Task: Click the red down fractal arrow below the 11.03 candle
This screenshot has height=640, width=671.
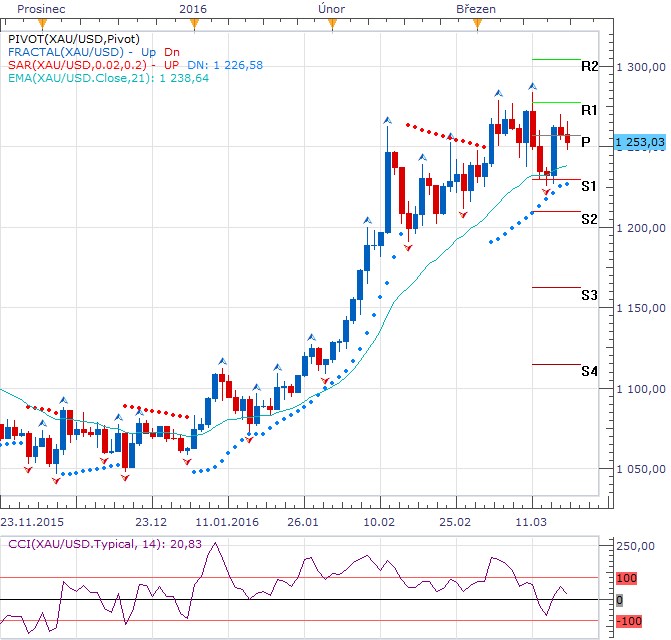Action: (547, 190)
